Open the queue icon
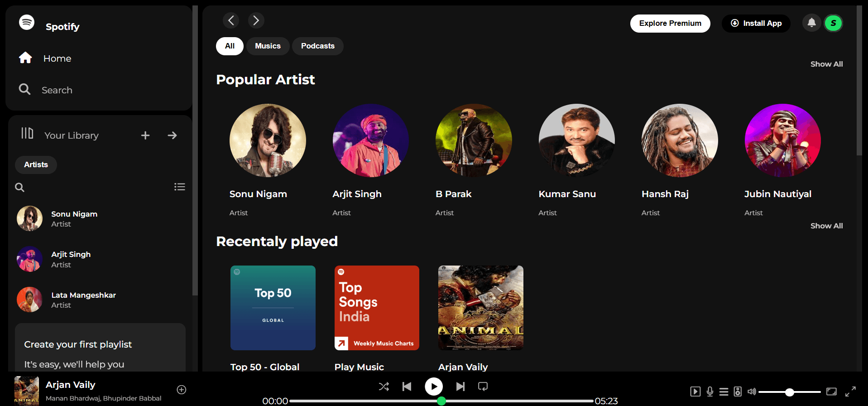 [x=724, y=391]
